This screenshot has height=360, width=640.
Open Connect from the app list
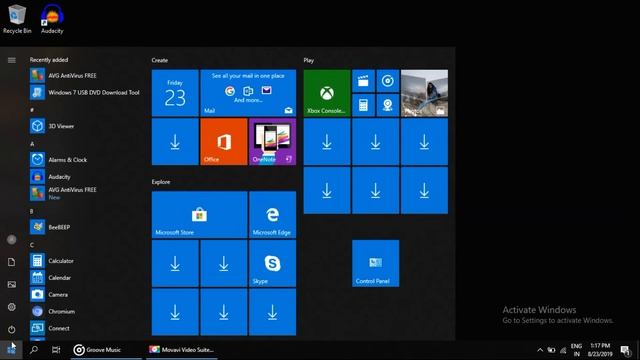pos(84,328)
